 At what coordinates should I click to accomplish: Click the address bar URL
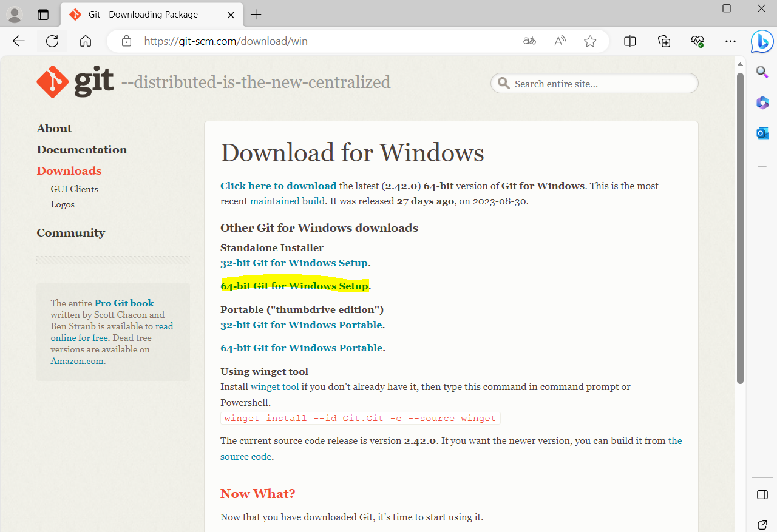click(226, 41)
